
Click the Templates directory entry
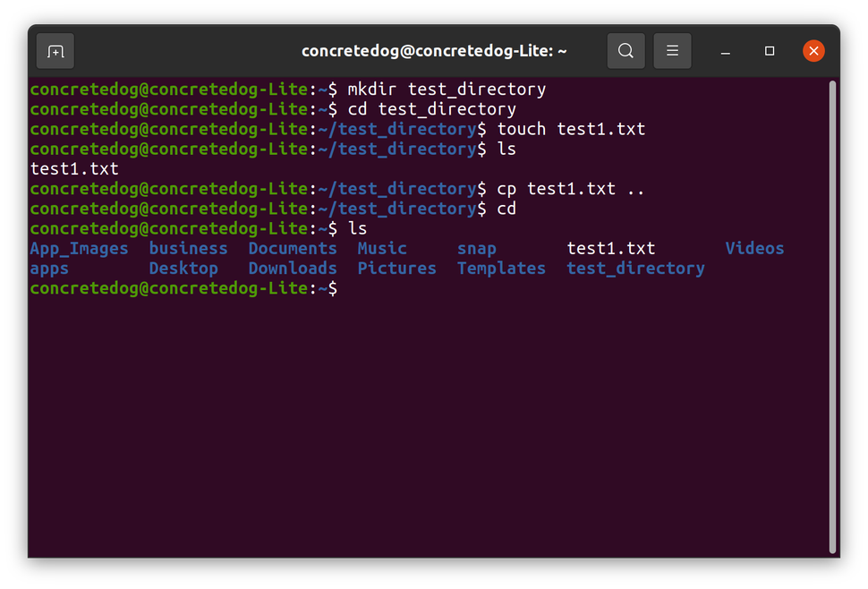[501, 268]
